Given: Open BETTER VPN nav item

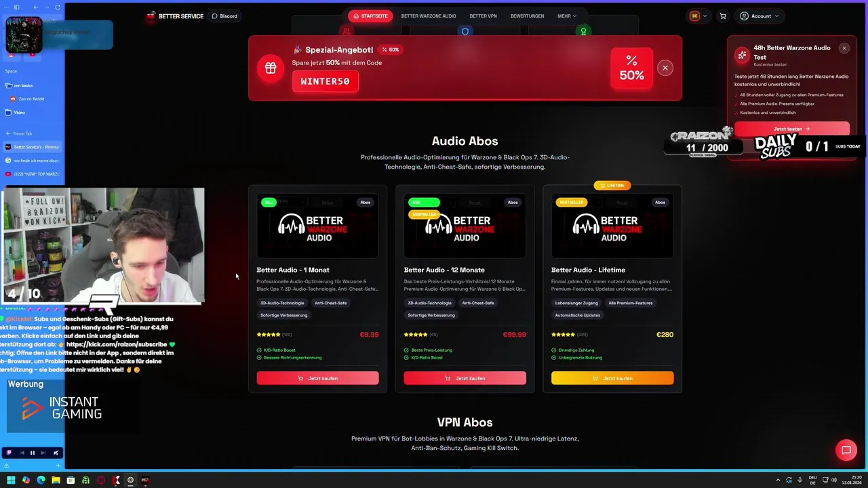Looking at the screenshot, I should tap(483, 16).
